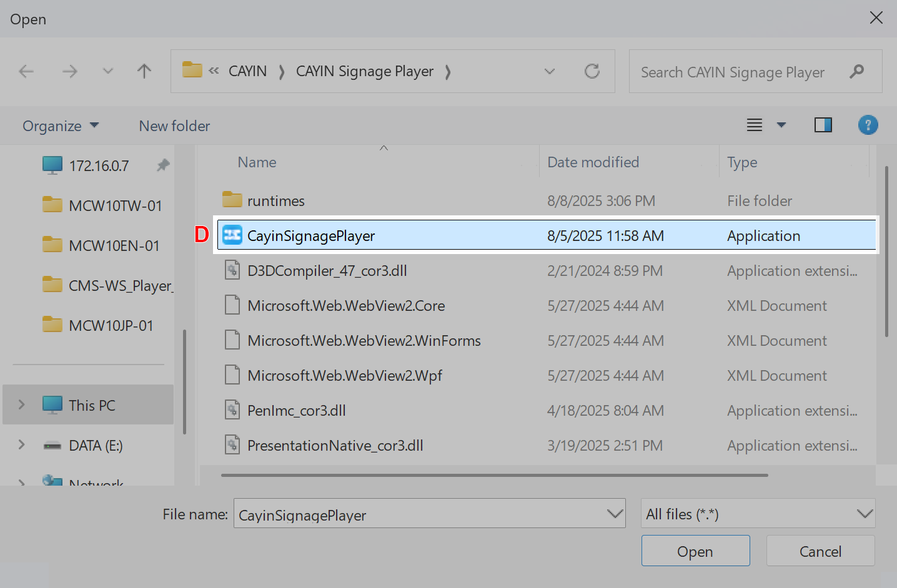Select DATA (E:) drive
Viewport: 897px width, 588px height.
pos(83,445)
